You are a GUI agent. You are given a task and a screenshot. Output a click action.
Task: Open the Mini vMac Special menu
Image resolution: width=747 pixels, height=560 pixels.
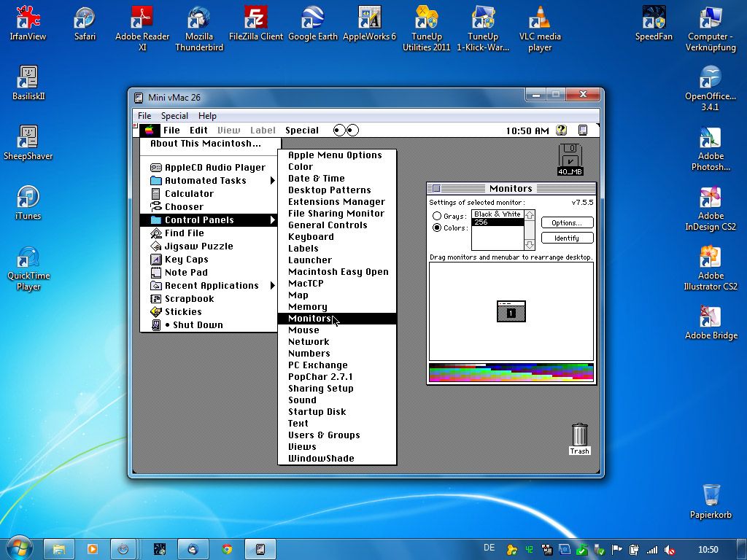174,116
